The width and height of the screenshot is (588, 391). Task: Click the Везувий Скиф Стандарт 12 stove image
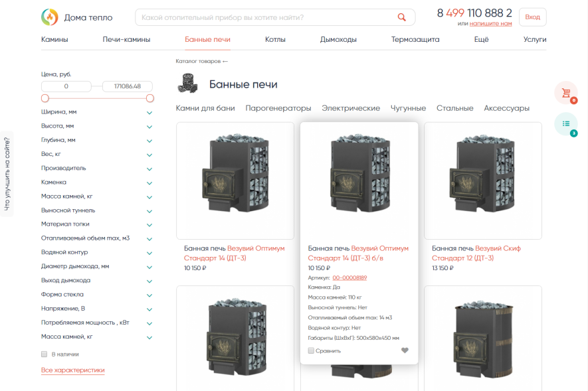point(483,181)
